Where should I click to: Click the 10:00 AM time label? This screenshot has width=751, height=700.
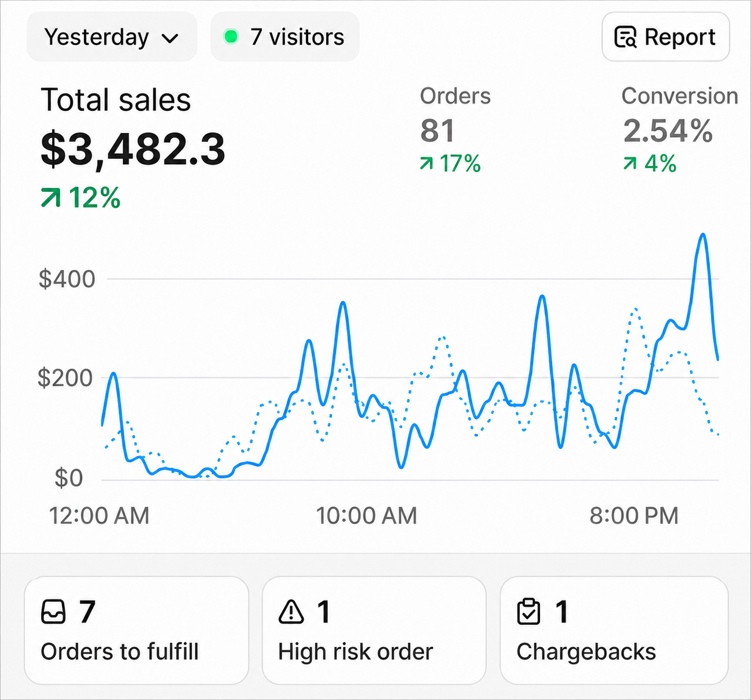point(367,516)
